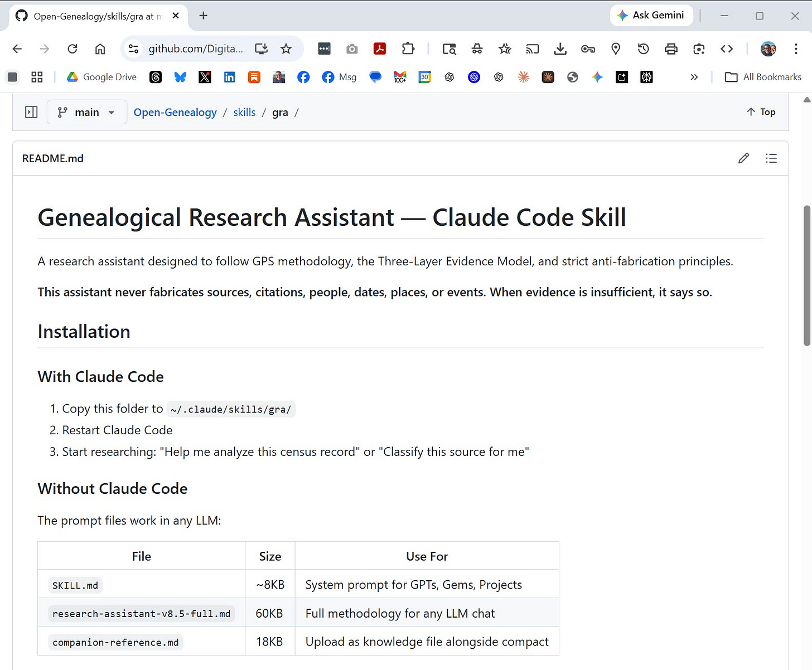Click the Installation heading

tap(84, 332)
